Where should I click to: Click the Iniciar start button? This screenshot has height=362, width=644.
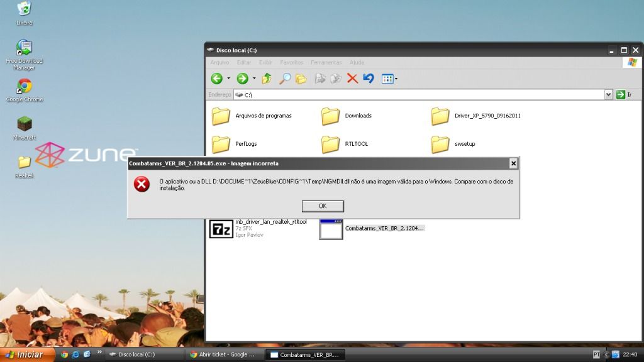(25, 354)
